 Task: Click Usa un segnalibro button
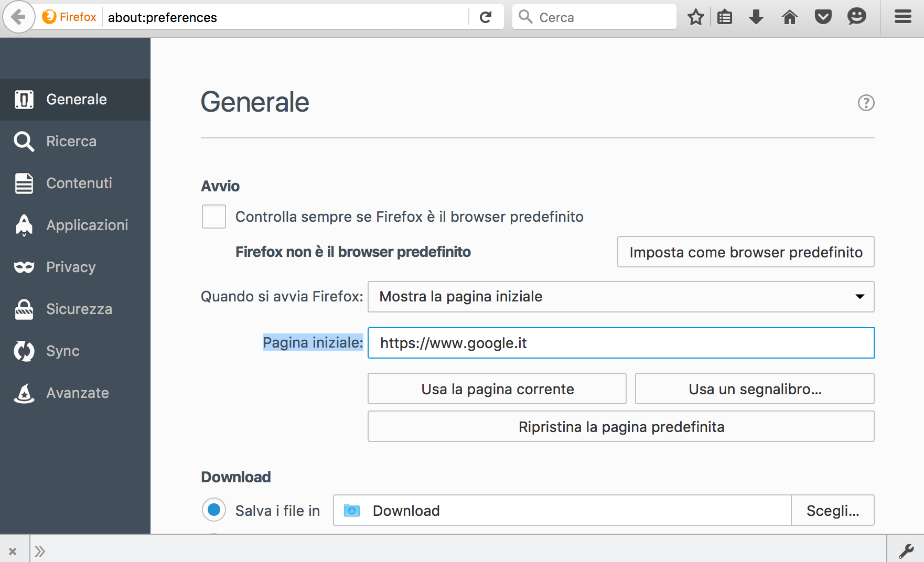click(755, 389)
